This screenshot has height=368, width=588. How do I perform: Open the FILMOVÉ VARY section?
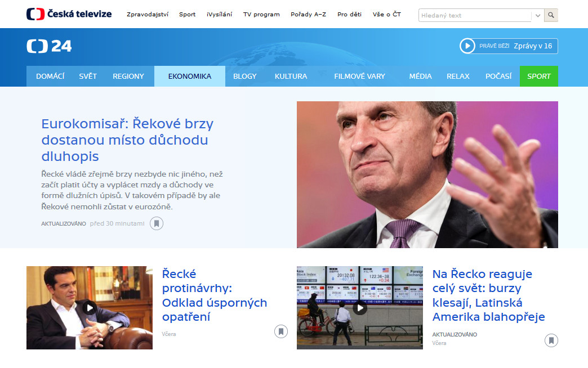pos(359,77)
